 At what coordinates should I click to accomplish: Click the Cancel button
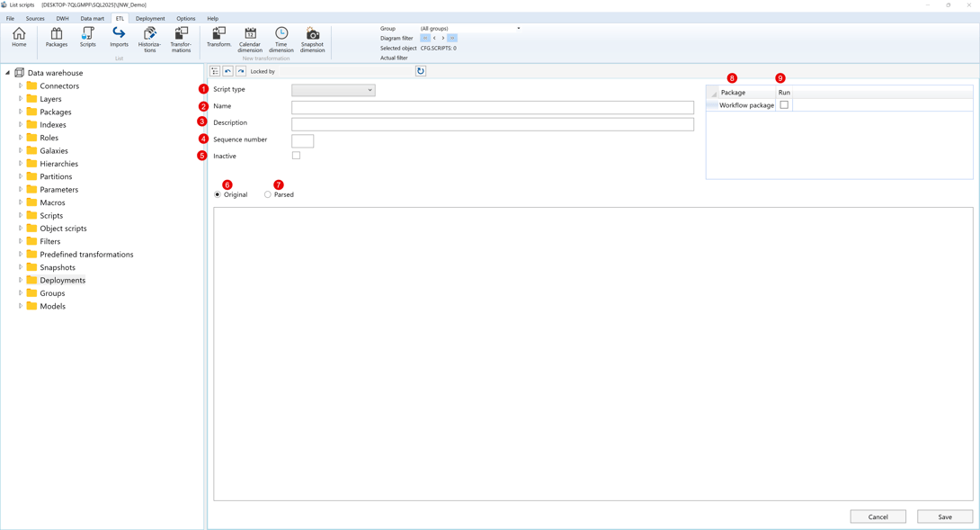tap(878, 517)
